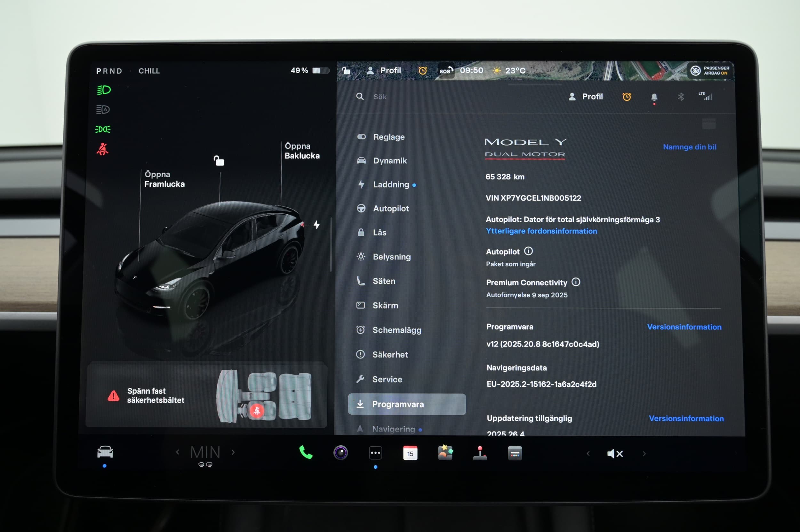Open the charge port lightning icon
Screen dimensions: 800x532
coord(317,225)
